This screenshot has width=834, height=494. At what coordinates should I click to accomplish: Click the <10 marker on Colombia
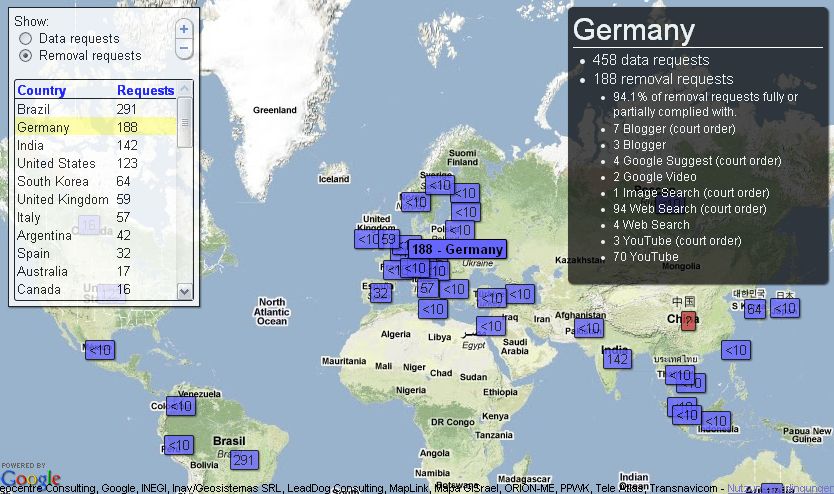[181, 406]
